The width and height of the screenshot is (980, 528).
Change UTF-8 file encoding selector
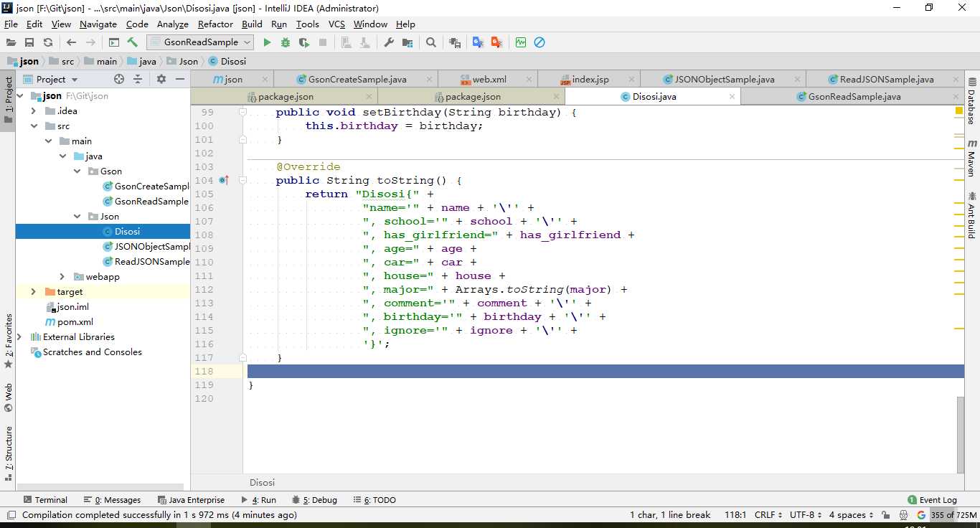806,514
